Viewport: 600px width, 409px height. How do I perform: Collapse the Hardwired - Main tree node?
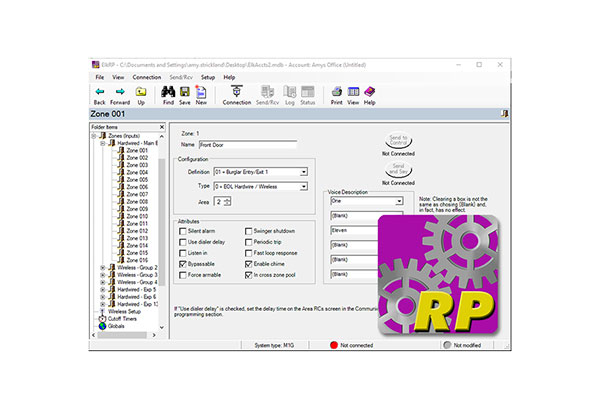coord(103,143)
